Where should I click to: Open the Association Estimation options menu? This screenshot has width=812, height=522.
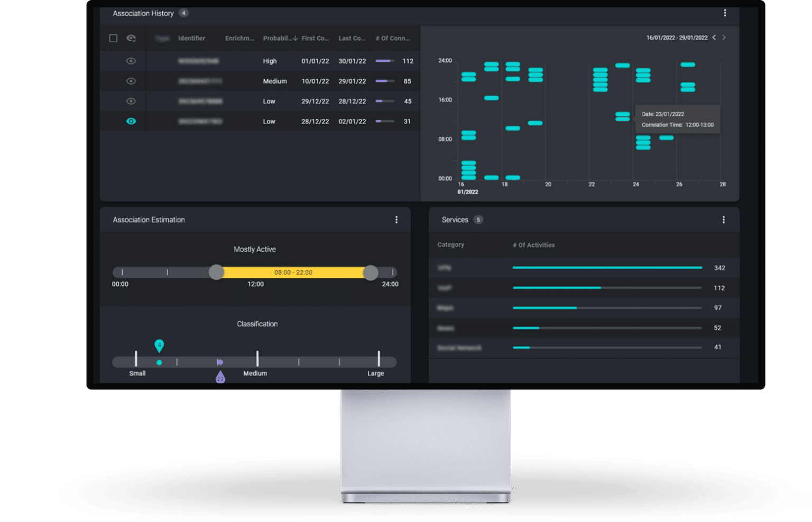[x=397, y=219]
